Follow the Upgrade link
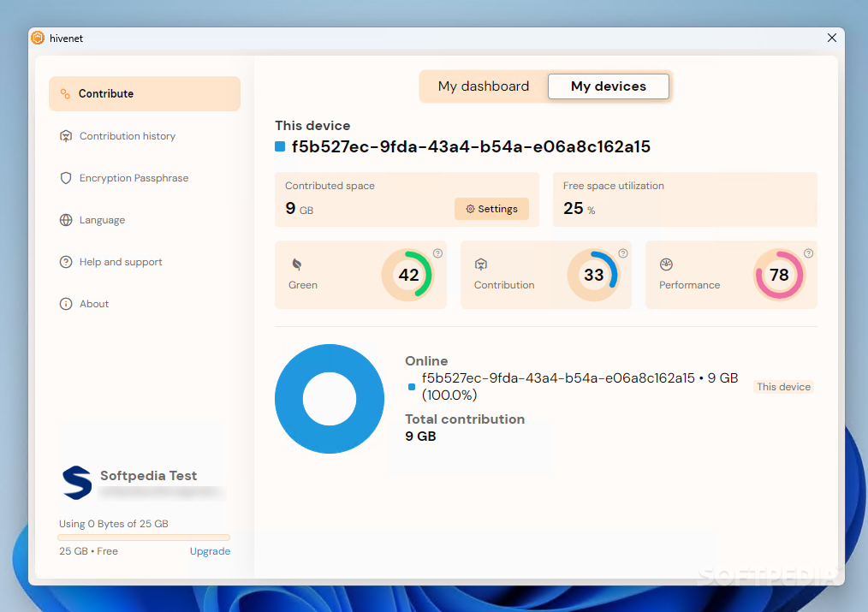868x612 pixels. pos(210,551)
